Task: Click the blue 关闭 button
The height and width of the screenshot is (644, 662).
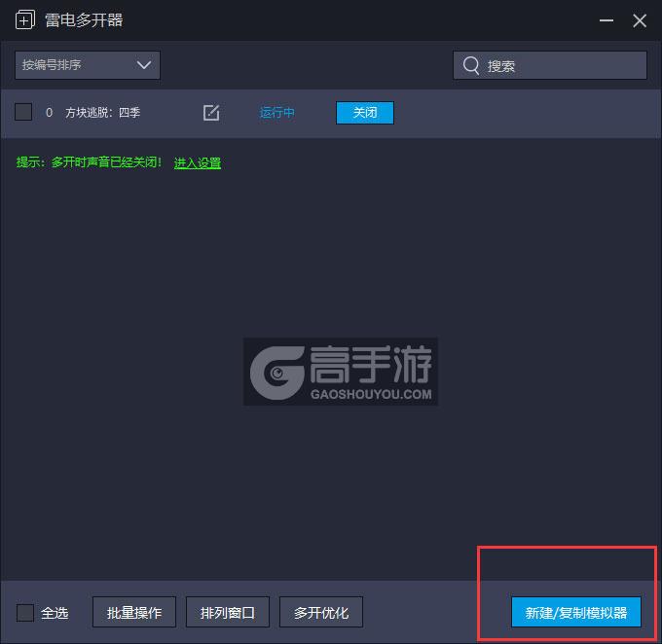Action: [x=365, y=113]
